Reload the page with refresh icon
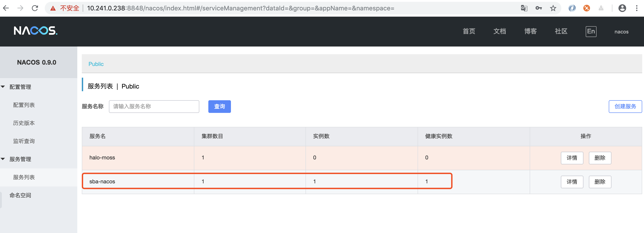 tap(35, 8)
